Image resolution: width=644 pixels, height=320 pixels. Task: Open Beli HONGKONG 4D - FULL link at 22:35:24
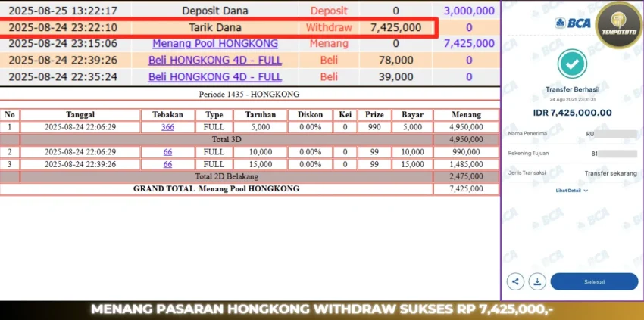pos(215,76)
